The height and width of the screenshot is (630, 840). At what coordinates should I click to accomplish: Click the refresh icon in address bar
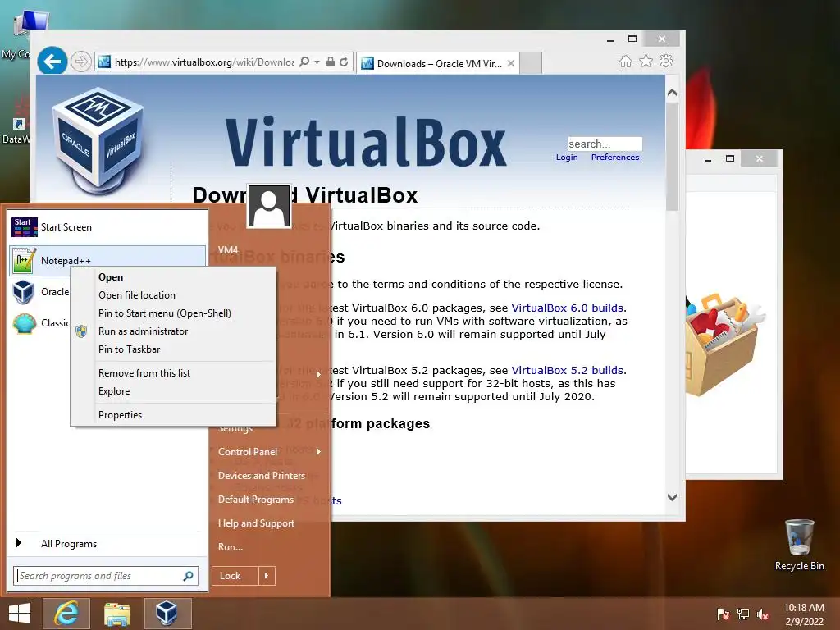click(344, 62)
